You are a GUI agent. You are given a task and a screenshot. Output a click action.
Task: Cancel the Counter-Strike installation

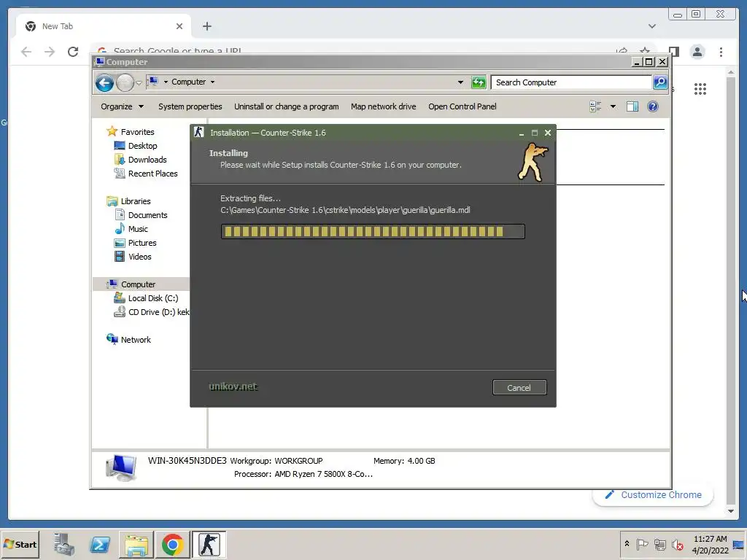[519, 388]
